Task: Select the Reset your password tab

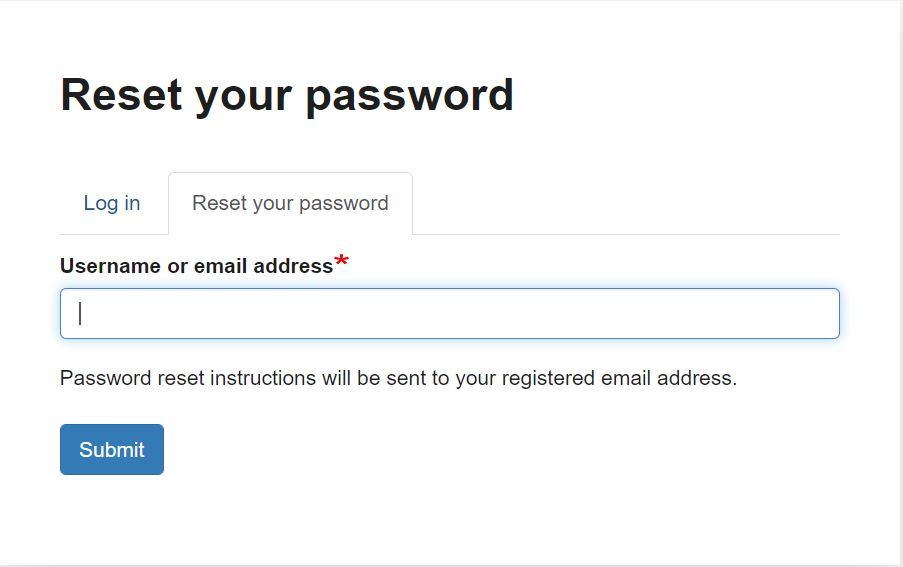Action: click(x=290, y=203)
